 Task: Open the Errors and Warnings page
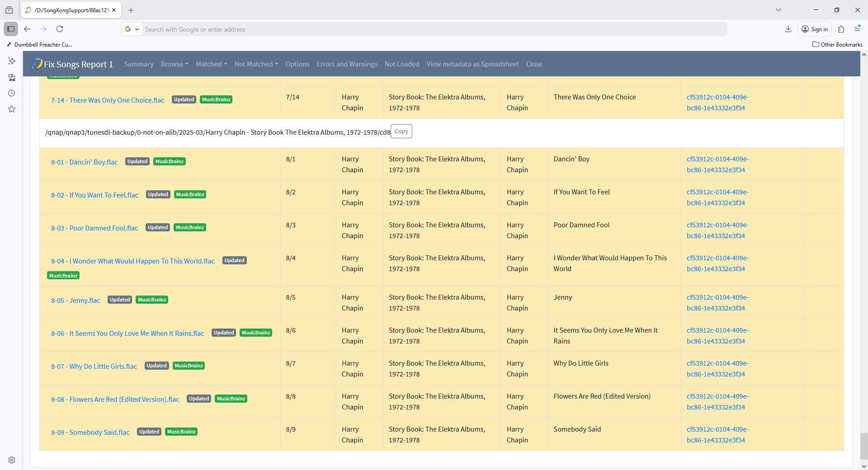click(x=347, y=64)
